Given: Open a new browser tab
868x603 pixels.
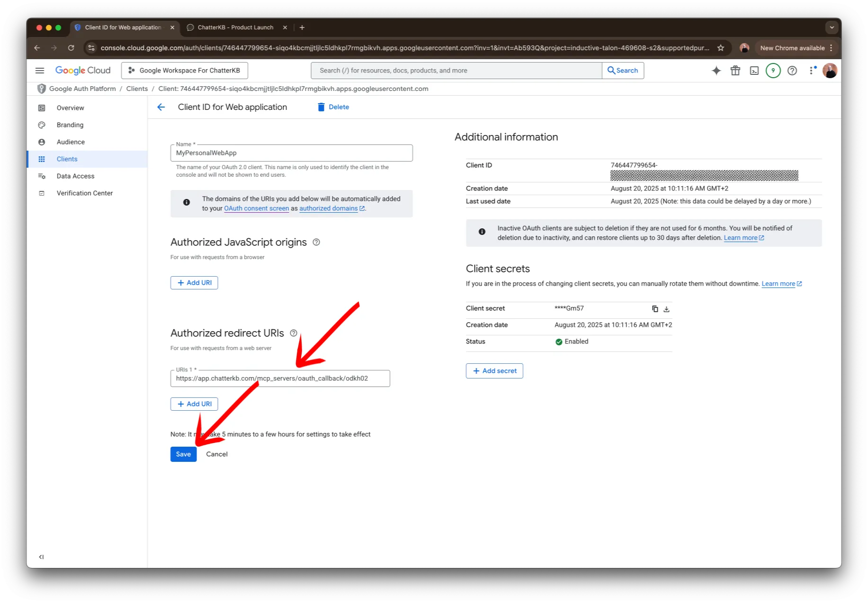Looking at the screenshot, I should (302, 27).
